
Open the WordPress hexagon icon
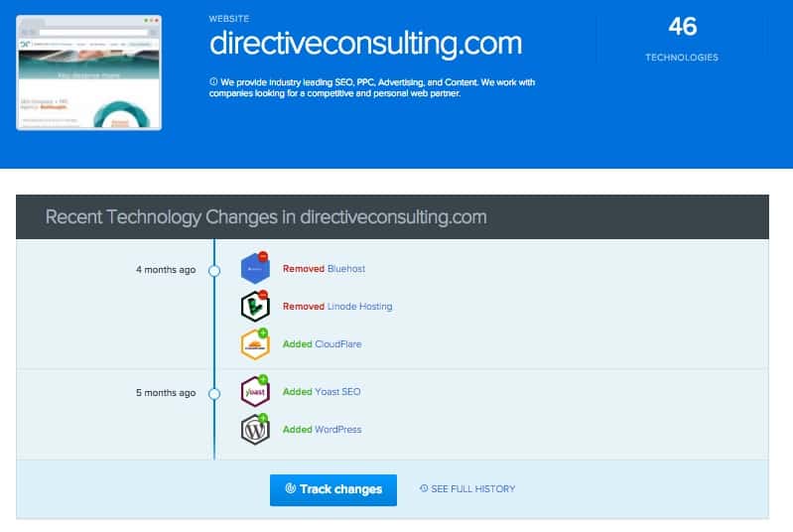(x=255, y=430)
